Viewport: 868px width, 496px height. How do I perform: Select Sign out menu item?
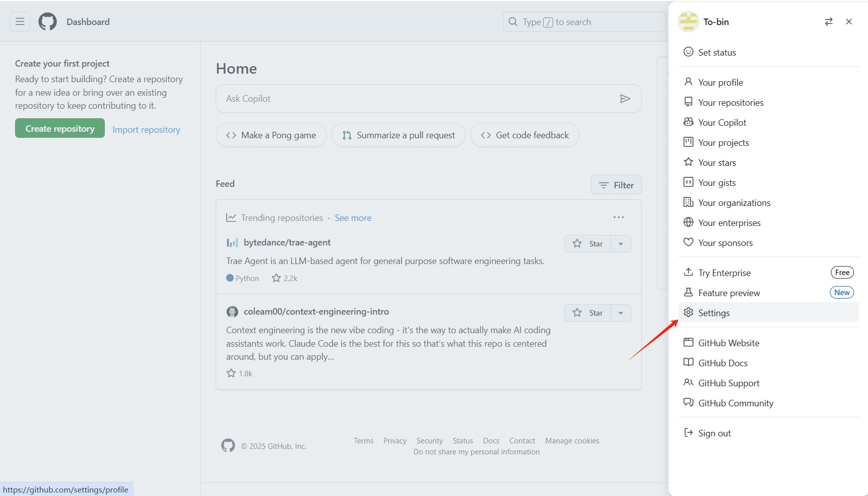tap(768, 433)
